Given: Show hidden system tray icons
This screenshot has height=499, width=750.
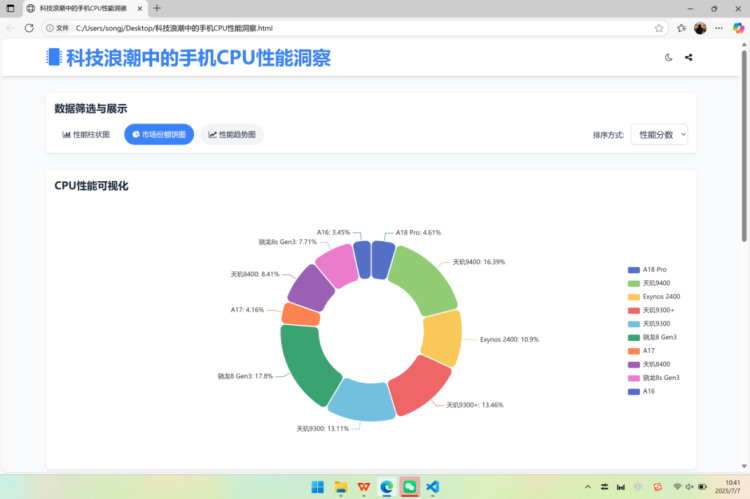Looking at the screenshot, I should coord(588,487).
